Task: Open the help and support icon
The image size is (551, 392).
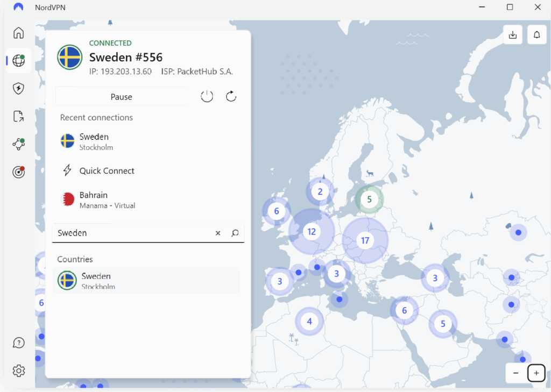Action: coord(19,343)
